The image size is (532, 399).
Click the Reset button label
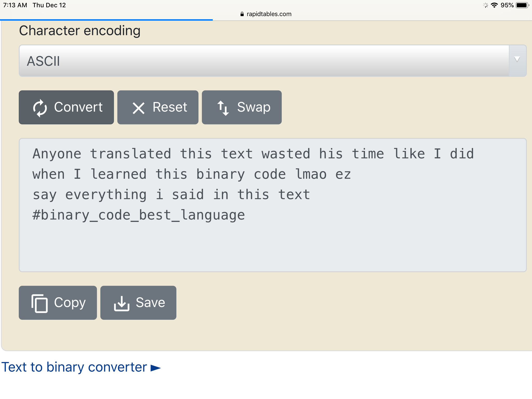tap(170, 107)
